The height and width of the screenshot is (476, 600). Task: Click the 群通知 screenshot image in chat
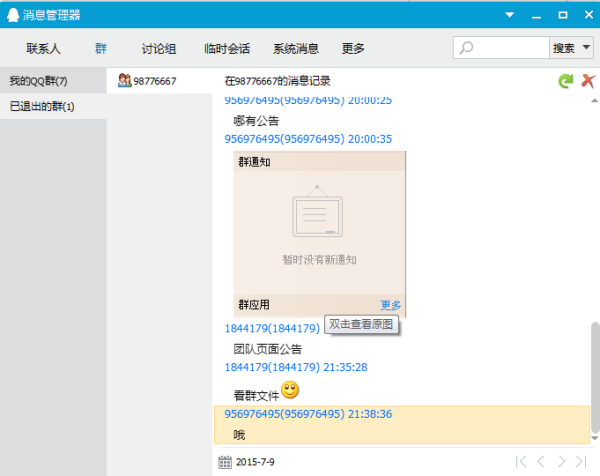point(320,234)
